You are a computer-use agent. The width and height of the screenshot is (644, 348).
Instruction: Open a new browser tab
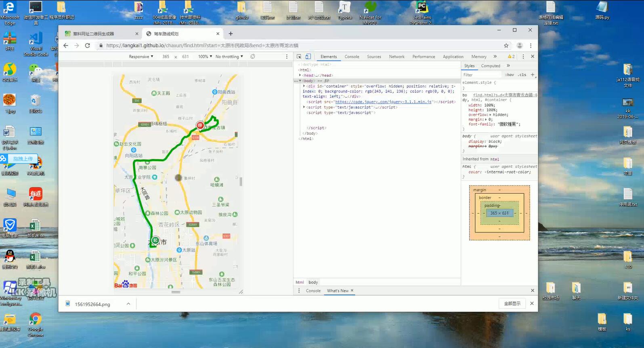click(231, 33)
